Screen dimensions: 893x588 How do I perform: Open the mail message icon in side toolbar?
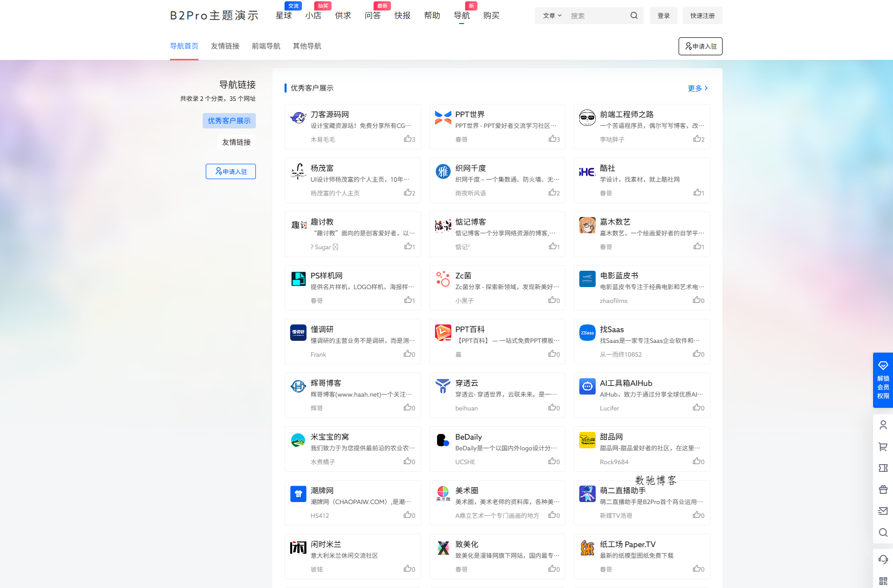[x=883, y=511]
